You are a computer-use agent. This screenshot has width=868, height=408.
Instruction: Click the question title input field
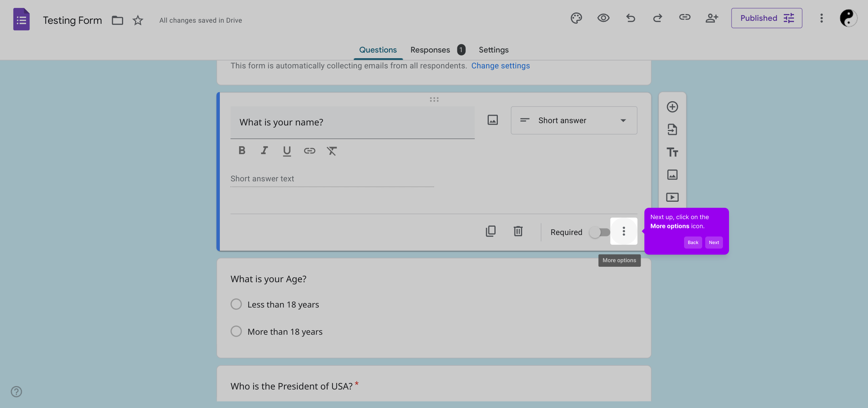pyautogui.click(x=352, y=122)
